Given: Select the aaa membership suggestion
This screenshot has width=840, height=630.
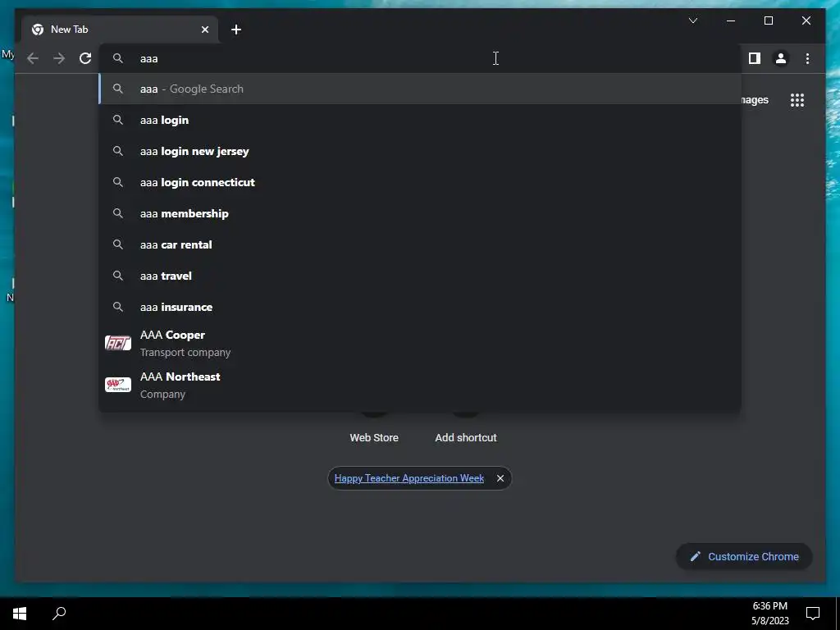Looking at the screenshot, I should [x=420, y=213].
